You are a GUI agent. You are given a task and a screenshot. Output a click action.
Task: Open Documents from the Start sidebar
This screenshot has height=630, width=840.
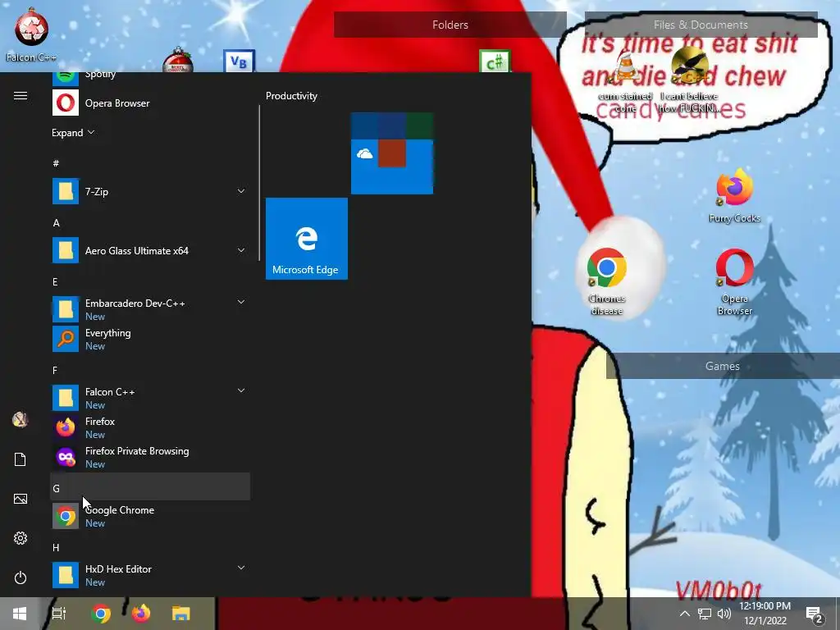21,459
